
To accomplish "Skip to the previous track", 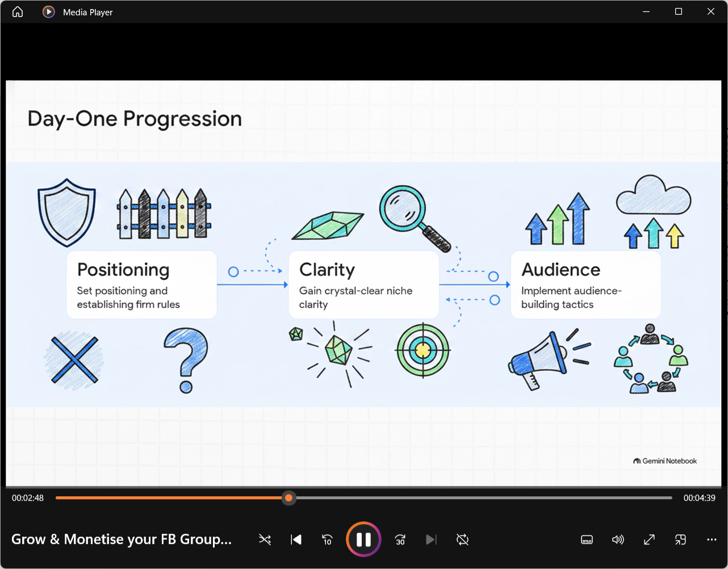I will click(x=296, y=539).
